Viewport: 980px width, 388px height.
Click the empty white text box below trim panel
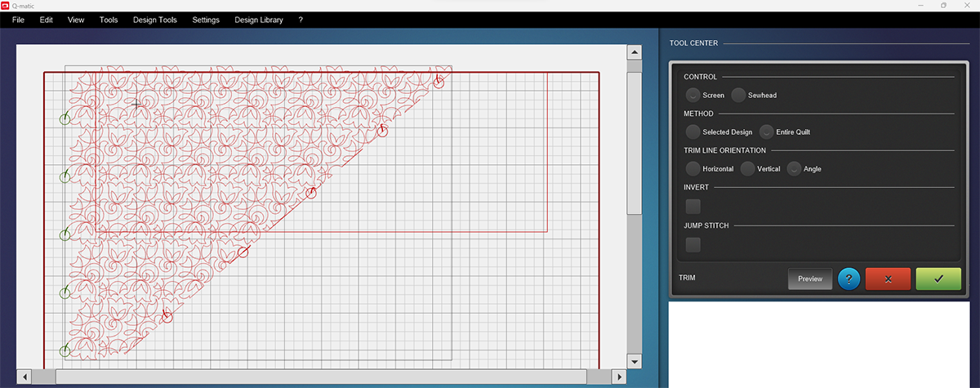click(x=820, y=345)
